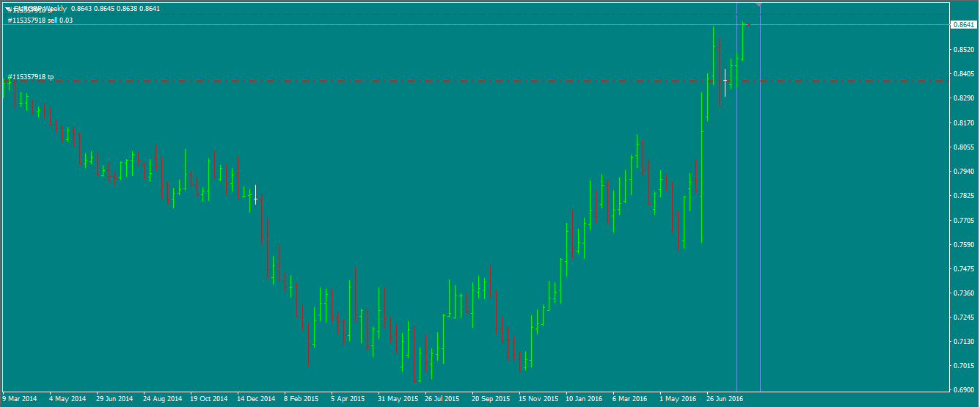The height and width of the screenshot is (407, 980).
Task: Click the date label 19 Oct 2014
Action: (x=209, y=399)
